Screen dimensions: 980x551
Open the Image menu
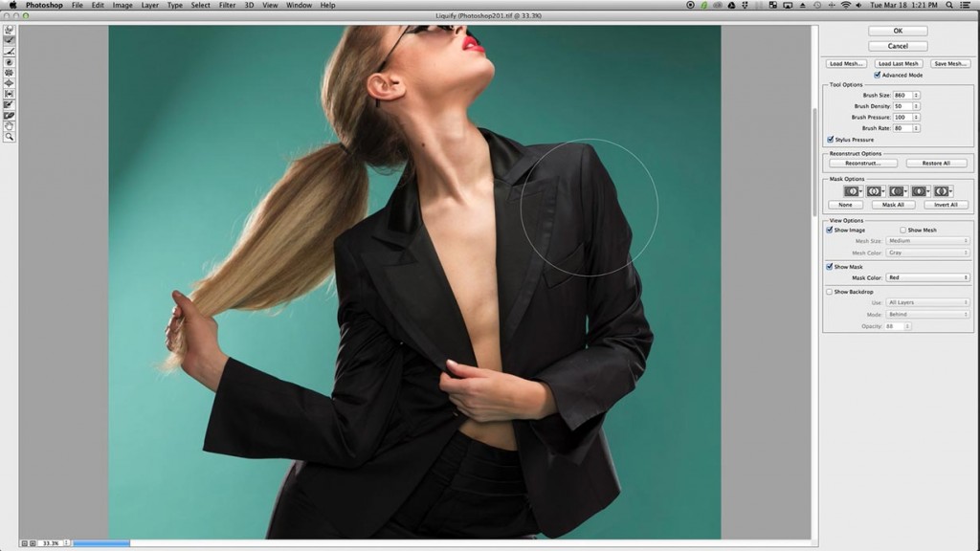pyautogui.click(x=122, y=5)
